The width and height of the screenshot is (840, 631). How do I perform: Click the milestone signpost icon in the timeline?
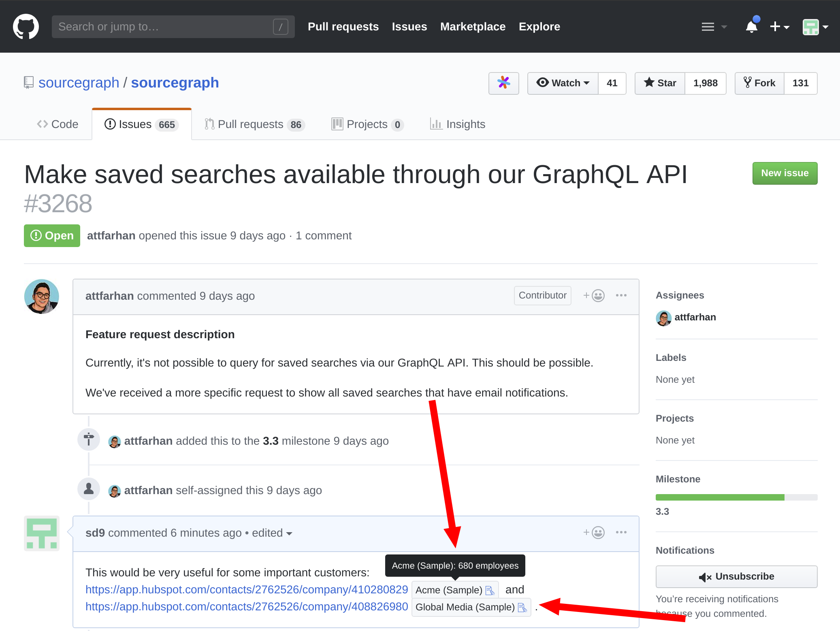[88, 439]
